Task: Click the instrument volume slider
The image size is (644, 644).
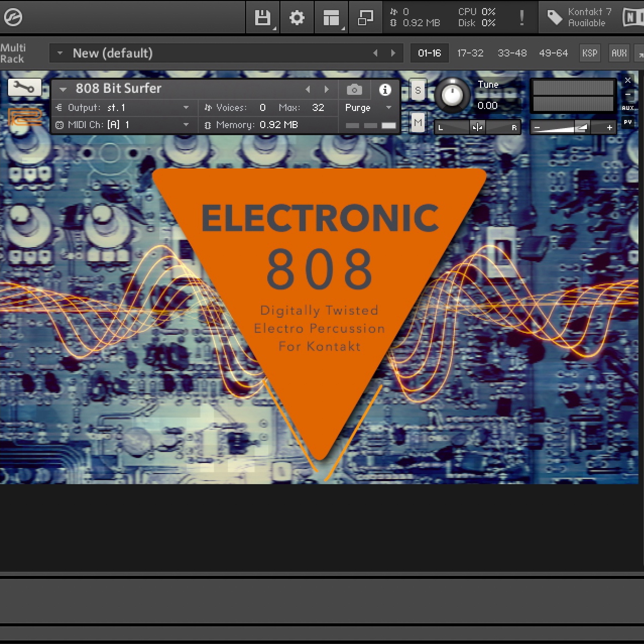Action: pos(573,128)
